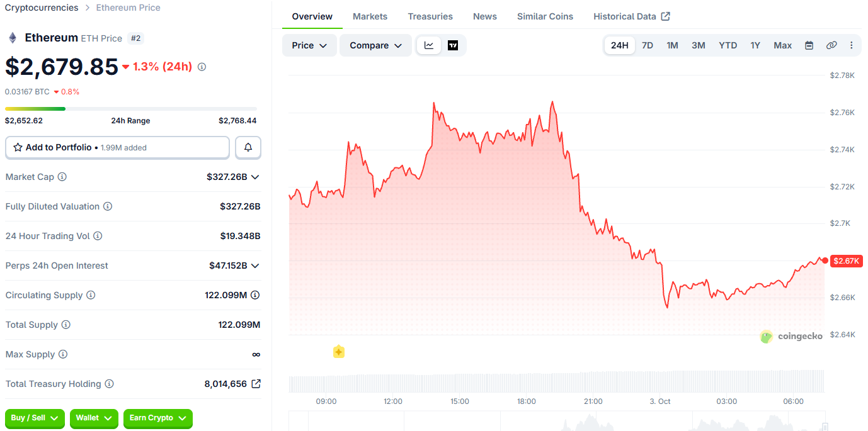Select the Max time range
Screen dimensions: 868x431
click(783, 45)
